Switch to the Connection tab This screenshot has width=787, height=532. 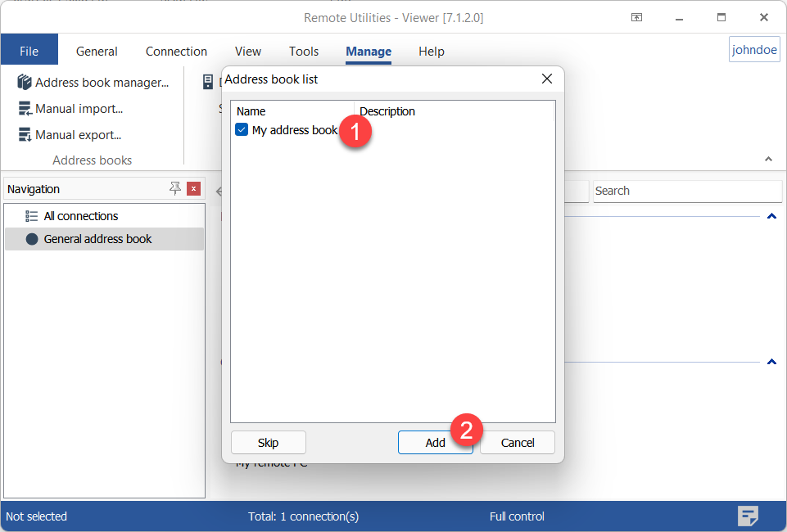click(x=176, y=51)
